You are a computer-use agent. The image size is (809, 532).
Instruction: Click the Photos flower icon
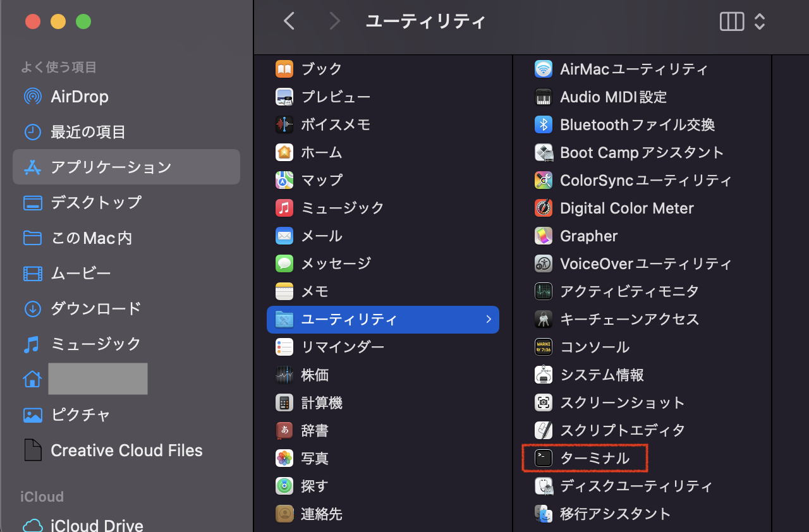(284, 458)
